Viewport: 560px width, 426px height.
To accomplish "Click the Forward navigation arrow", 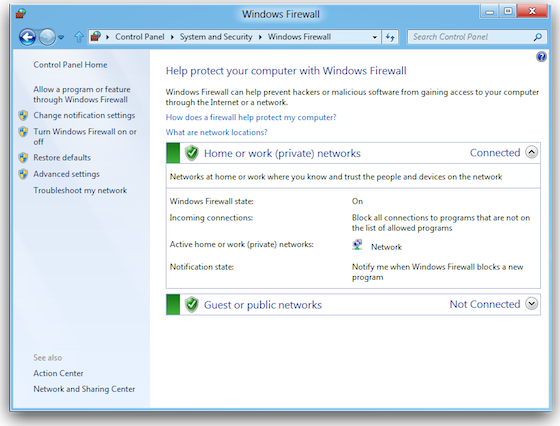I will click(x=47, y=37).
